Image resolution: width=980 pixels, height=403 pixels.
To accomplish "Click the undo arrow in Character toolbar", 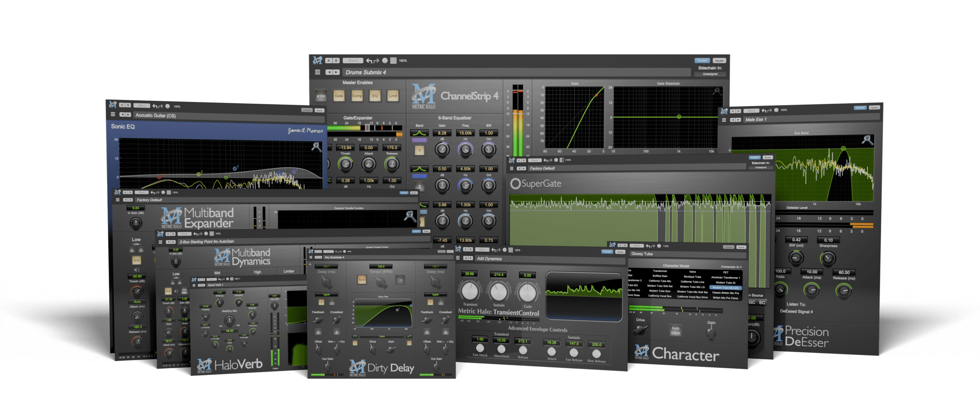I will [x=648, y=246].
